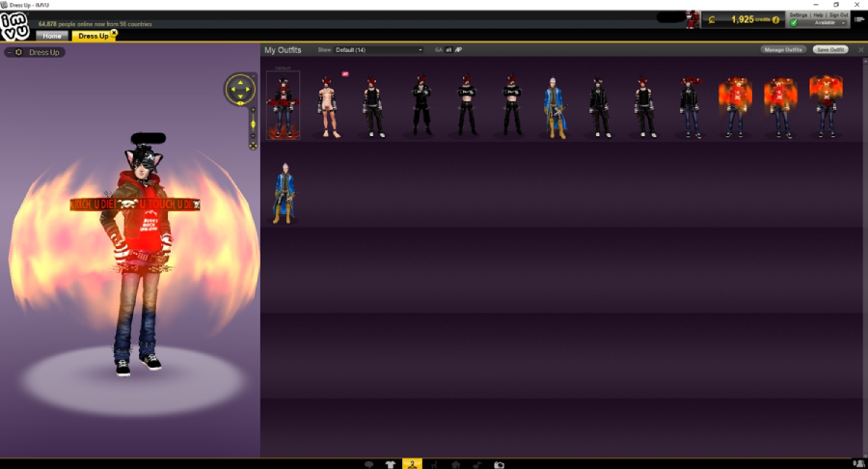Open the clothing shirt icon in bottom bar
The height and width of the screenshot is (469, 868).
391,464
